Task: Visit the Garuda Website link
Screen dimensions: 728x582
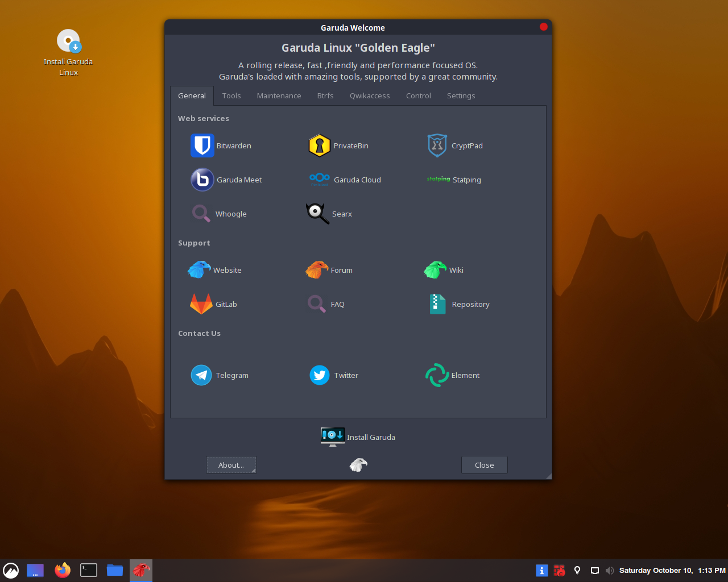Action: coord(215,270)
